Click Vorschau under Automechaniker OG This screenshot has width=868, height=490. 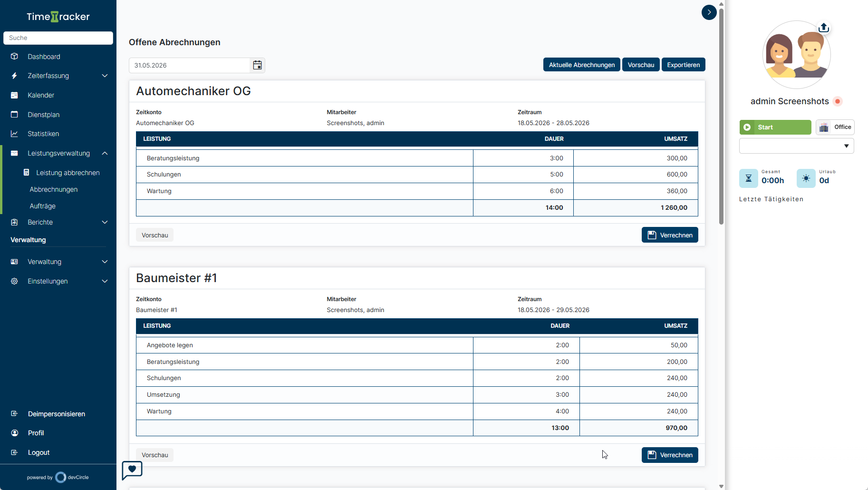tap(154, 235)
